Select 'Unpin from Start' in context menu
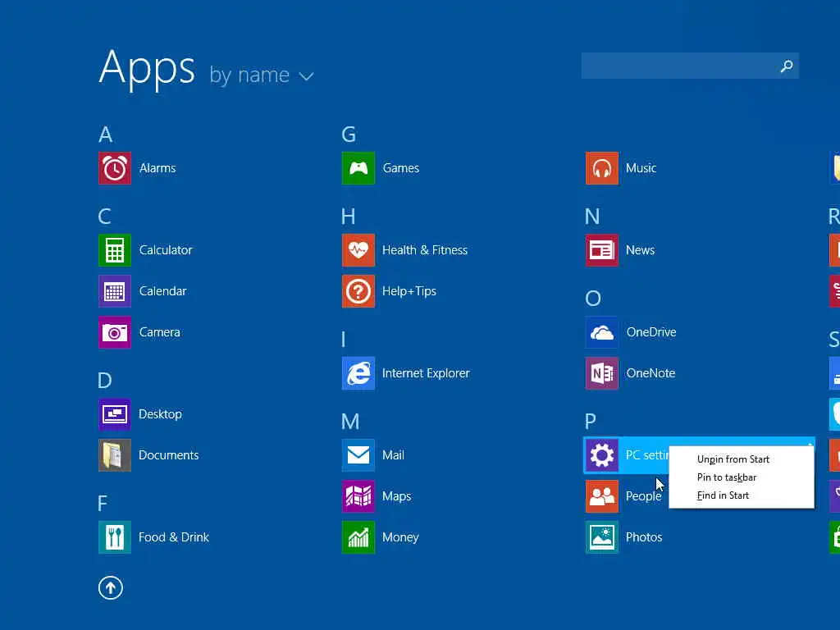Screen dimensions: 840x630 pos(733,459)
